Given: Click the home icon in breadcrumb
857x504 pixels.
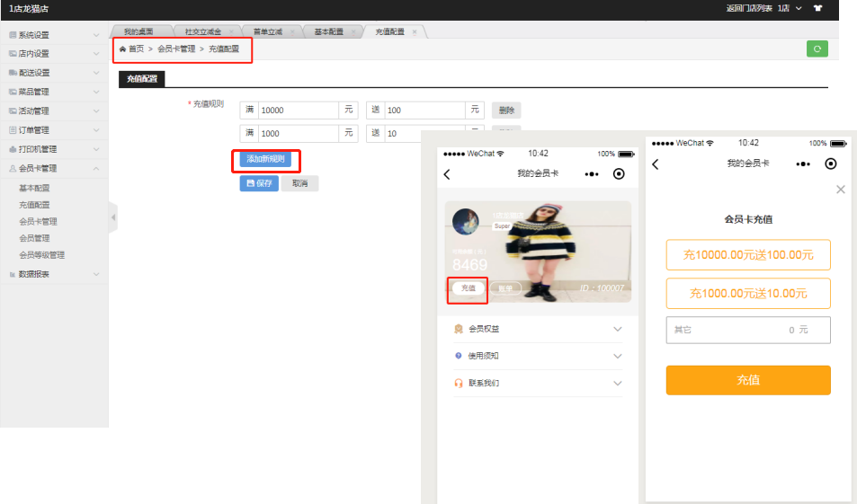Looking at the screenshot, I should (x=122, y=49).
